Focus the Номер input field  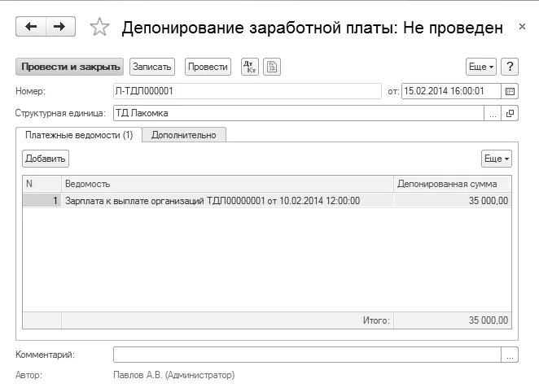pyautogui.click(x=248, y=91)
